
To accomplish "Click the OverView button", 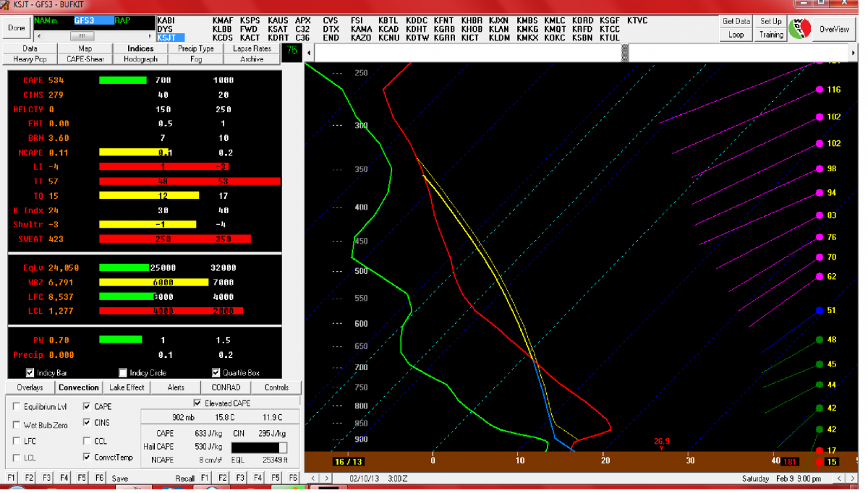I will pyautogui.click(x=834, y=29).
